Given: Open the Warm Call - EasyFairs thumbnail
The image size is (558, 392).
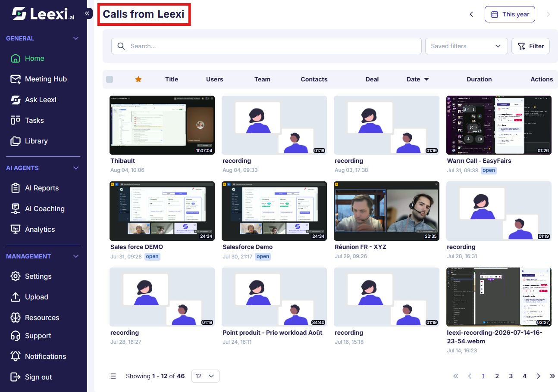Looking at the screenshot, I should 499,125.
